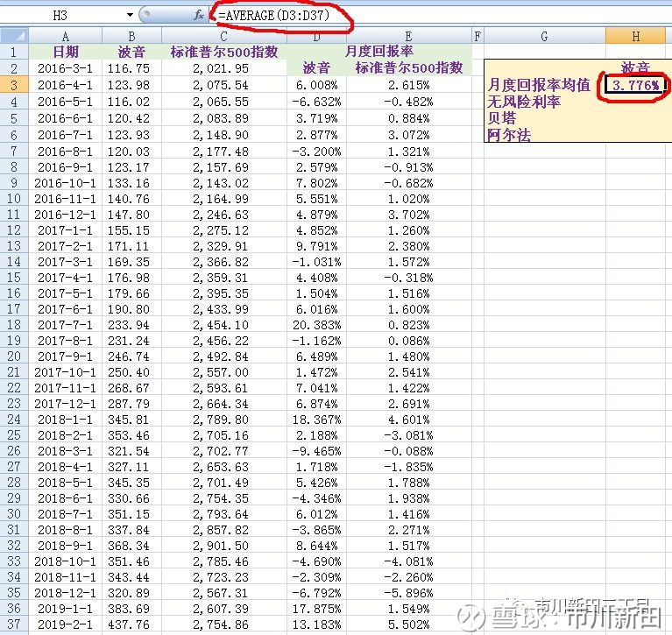Click the 波音 subheader in cell D2
The width and height of the screenshot is (672, 635).
316,67
